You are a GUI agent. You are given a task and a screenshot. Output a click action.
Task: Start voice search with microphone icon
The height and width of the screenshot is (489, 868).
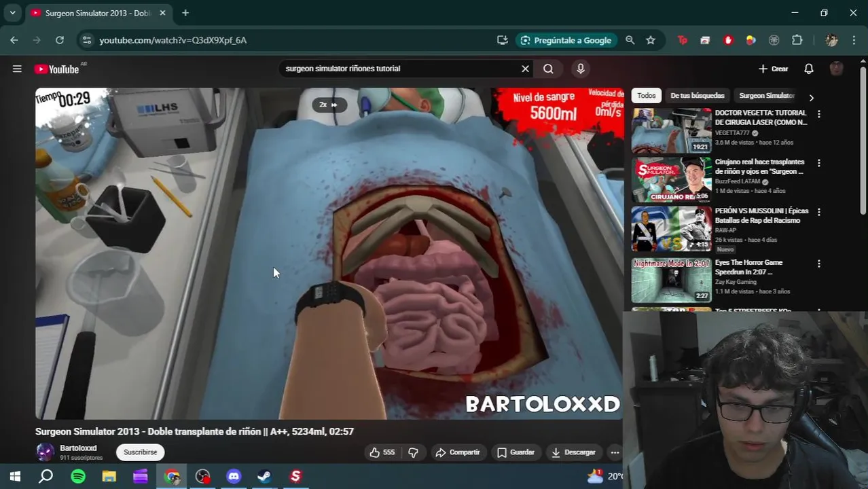pyautogui.click(x=580, y=69)
